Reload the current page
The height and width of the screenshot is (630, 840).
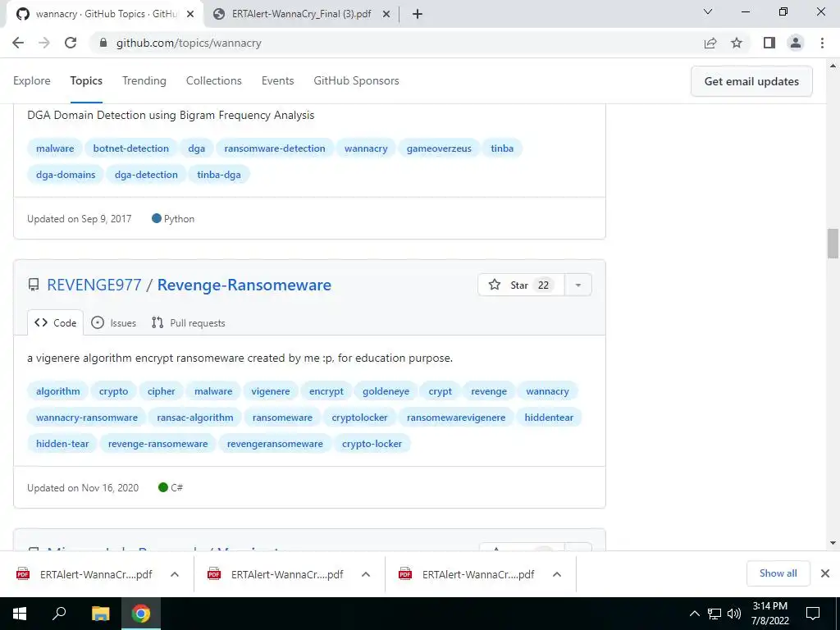(71, 43)
